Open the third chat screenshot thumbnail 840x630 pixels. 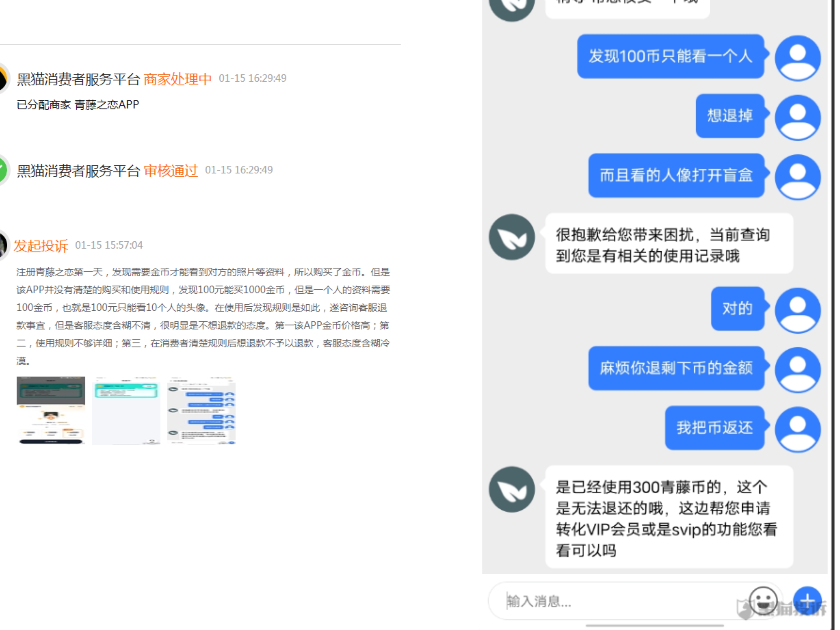click(201, 410)
